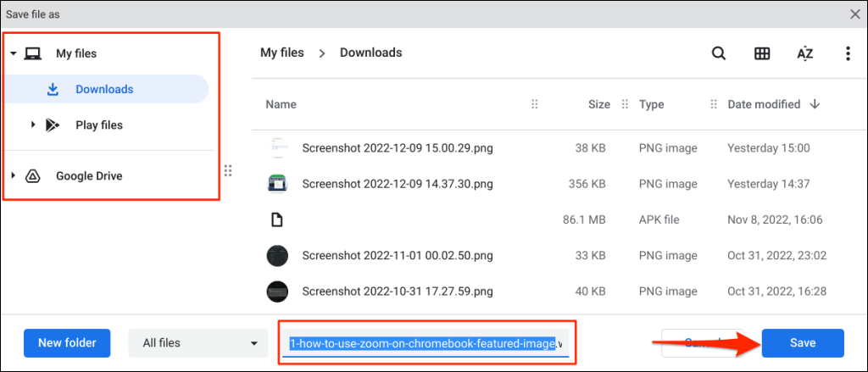
Task: Sort by the Size column header
Action: tap(598, 104)
